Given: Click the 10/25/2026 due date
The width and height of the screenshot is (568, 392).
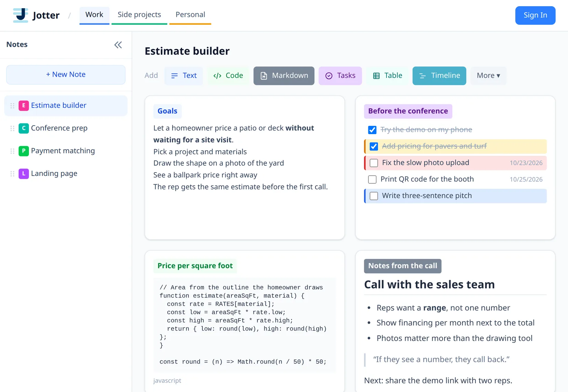Looking at the screenshot, I should (x=526, y=179).
